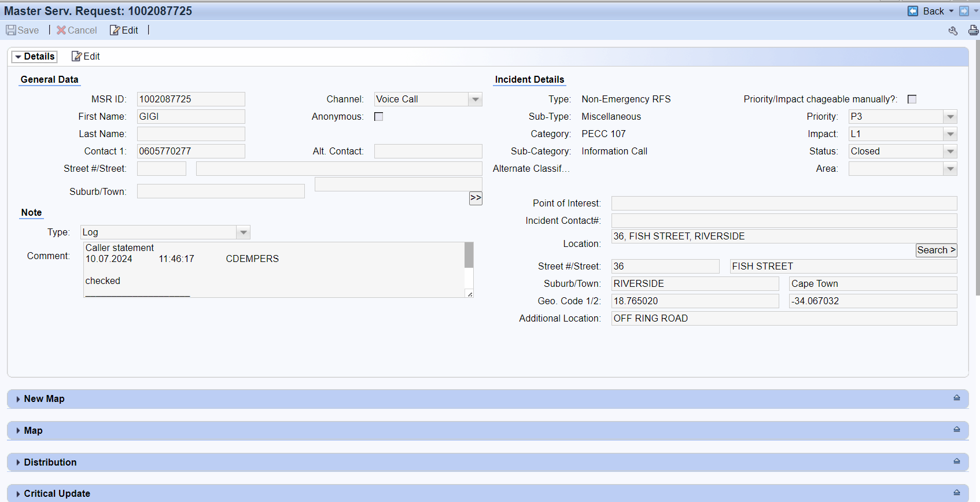Screen dimensions: 980x502
Task: Click the Cancel button label
Action: tap(82, 30)
